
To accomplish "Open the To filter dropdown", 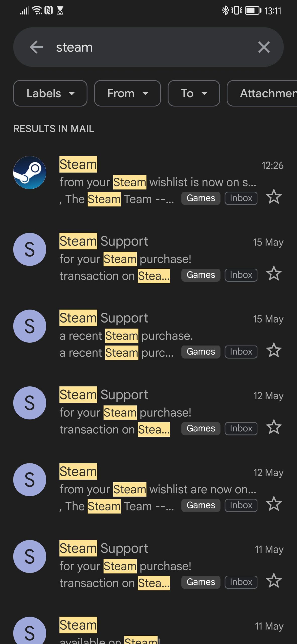I will pyautogui.click(x=193, y=93).
